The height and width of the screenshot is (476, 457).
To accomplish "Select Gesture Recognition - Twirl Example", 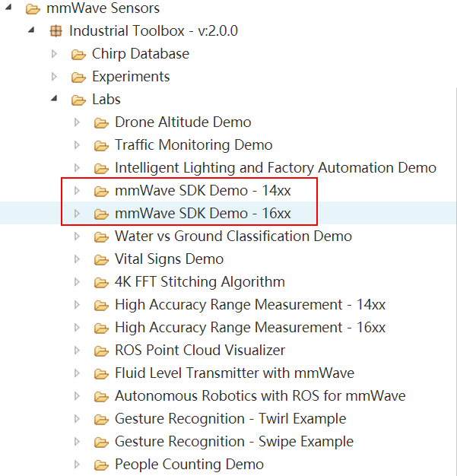I will [230, 419].
